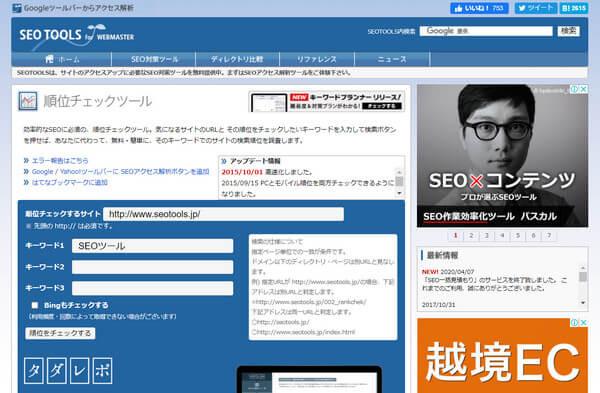Click the ポ tile of タダレポ logo
This screenshot has width=600, height=393.
click(x=103, y=370)
